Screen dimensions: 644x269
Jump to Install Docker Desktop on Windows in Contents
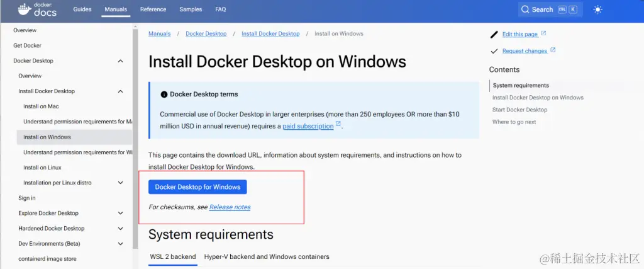click(538, 98)
